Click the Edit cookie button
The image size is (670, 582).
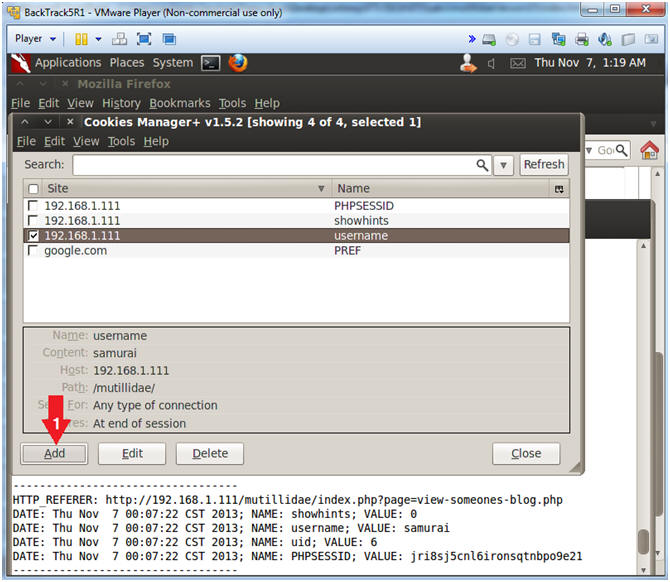click(x=132, y=453)
